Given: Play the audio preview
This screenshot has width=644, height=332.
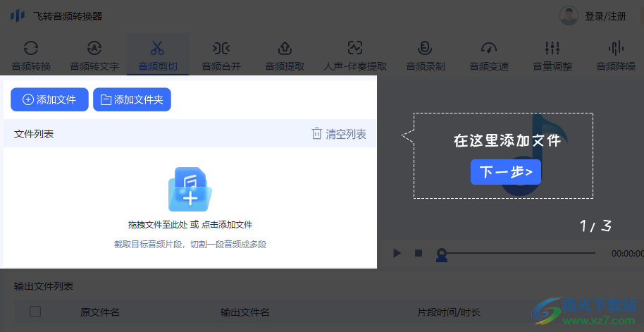Looking at the screenshot, I should pyautogui.click(x=397, y=253).
